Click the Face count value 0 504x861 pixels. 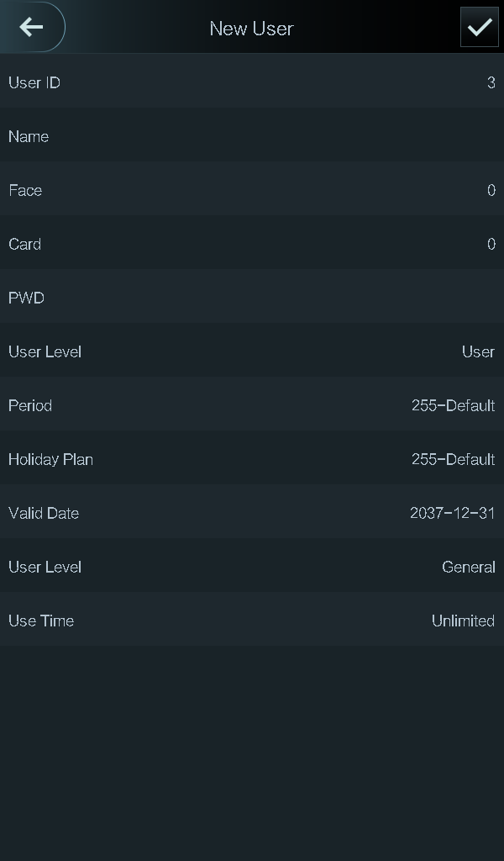(491, 190)
